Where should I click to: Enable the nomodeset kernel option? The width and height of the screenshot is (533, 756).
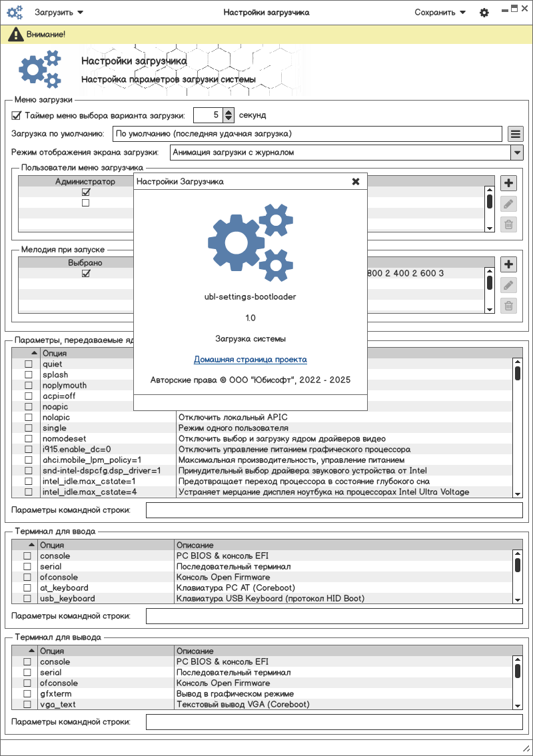(x=29, y=439)
